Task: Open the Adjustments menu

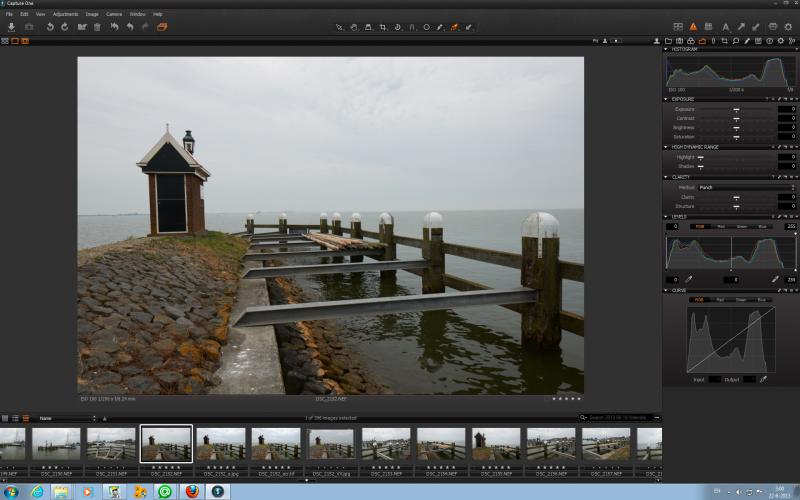Action: [x=65, y=14]
